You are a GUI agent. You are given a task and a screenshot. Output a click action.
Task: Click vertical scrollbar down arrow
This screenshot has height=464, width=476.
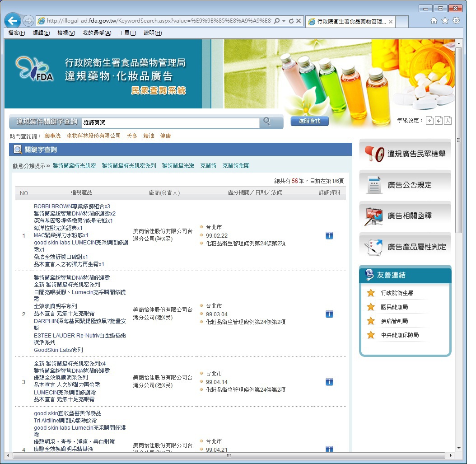[x=459, y=448]
